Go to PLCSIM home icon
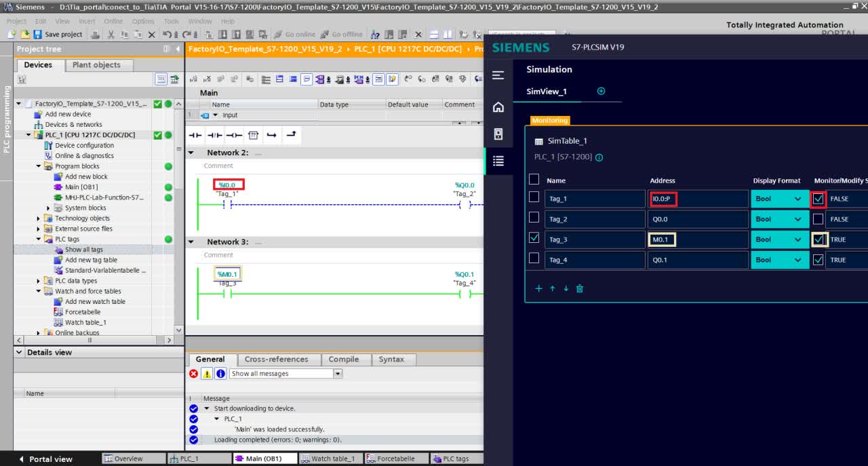 tap(498, 107)
